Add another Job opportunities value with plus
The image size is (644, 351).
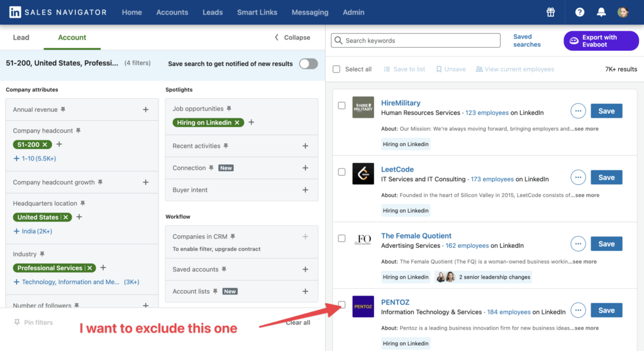point(252,122)
